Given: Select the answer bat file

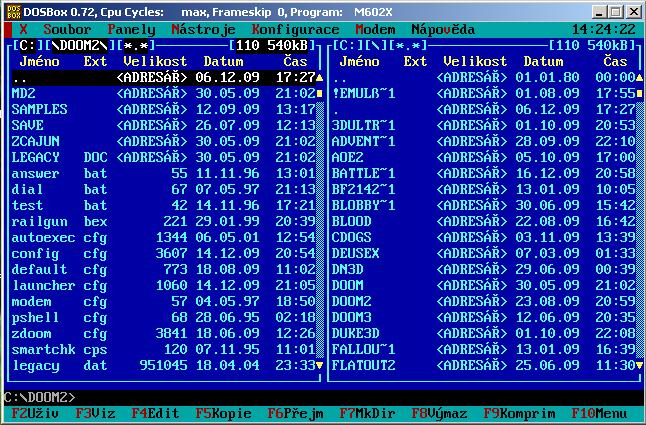Looking at the screenshot, I should (x=164, y=173).
